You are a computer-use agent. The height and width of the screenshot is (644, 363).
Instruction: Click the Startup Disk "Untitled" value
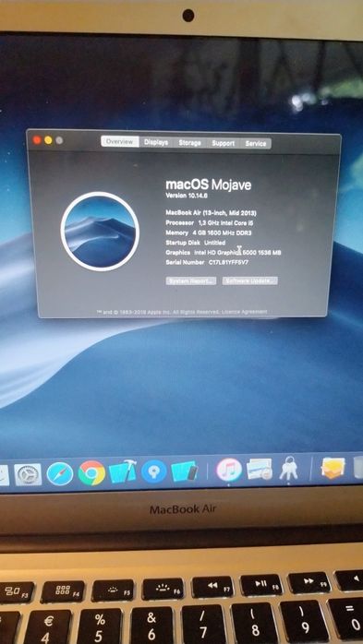tap(214, 243)
